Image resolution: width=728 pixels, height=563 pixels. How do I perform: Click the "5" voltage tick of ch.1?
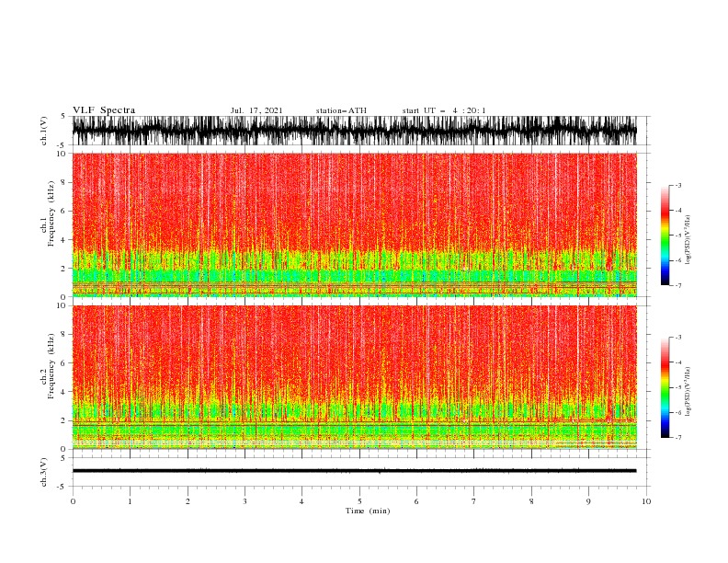click(x=64, y=116)
